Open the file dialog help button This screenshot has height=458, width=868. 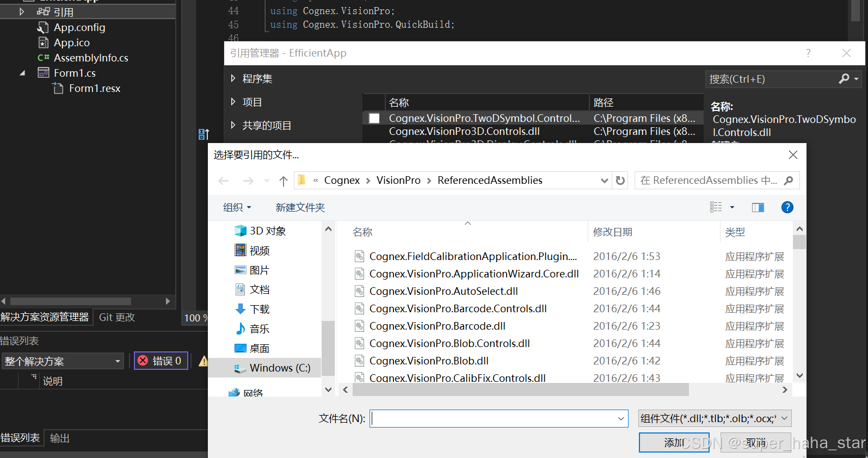(787, 207)
